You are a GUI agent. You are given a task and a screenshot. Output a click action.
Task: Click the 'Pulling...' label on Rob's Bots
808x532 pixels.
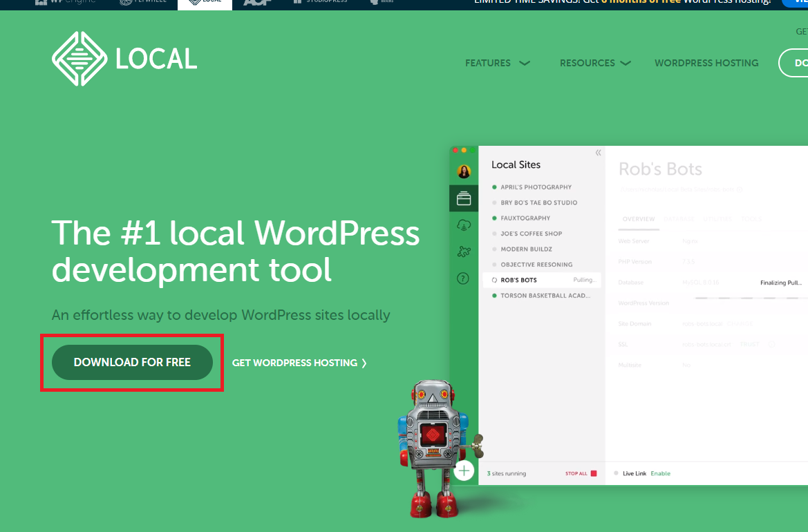584,280
